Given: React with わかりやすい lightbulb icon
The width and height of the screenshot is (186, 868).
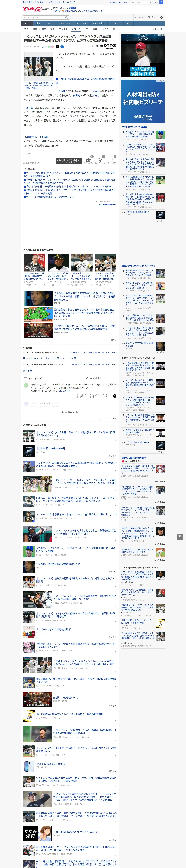Looking at the screenshot, I should coord(100,160).
